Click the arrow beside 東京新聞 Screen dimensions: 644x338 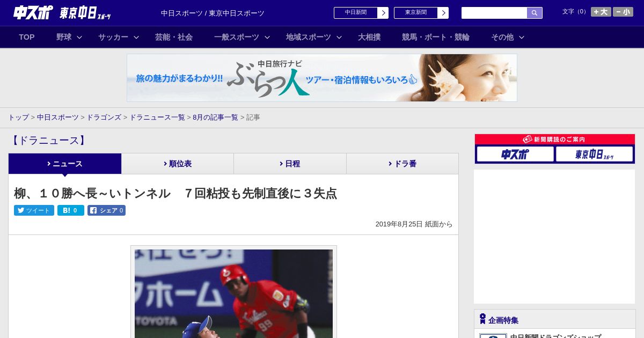[x=443, y=13]
